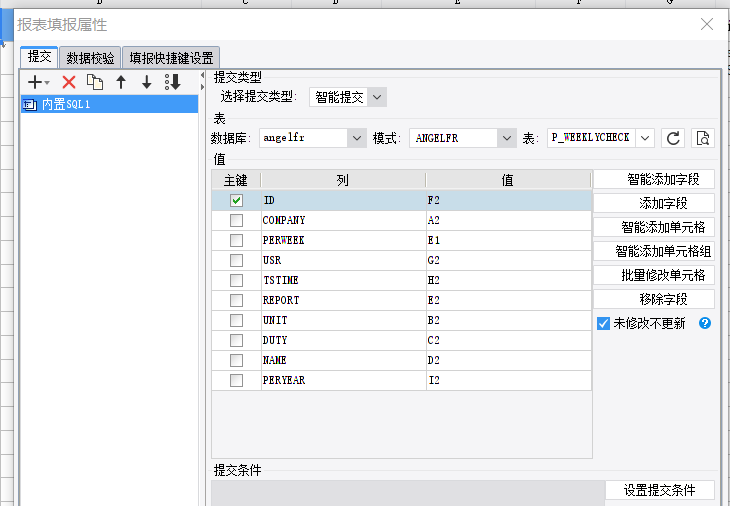Click the add (plus) submit item icon
This screenshot has height=506, width=730.
coord(35,82)
